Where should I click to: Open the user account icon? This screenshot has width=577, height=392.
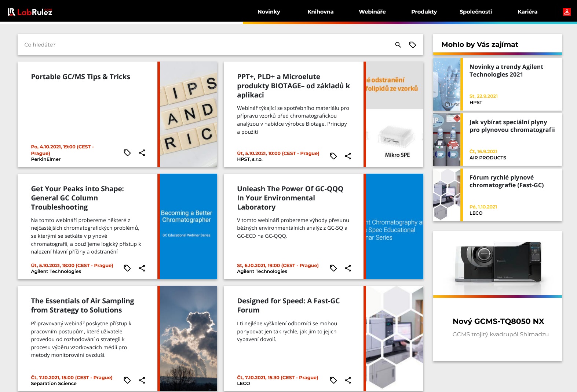[567, 12]
